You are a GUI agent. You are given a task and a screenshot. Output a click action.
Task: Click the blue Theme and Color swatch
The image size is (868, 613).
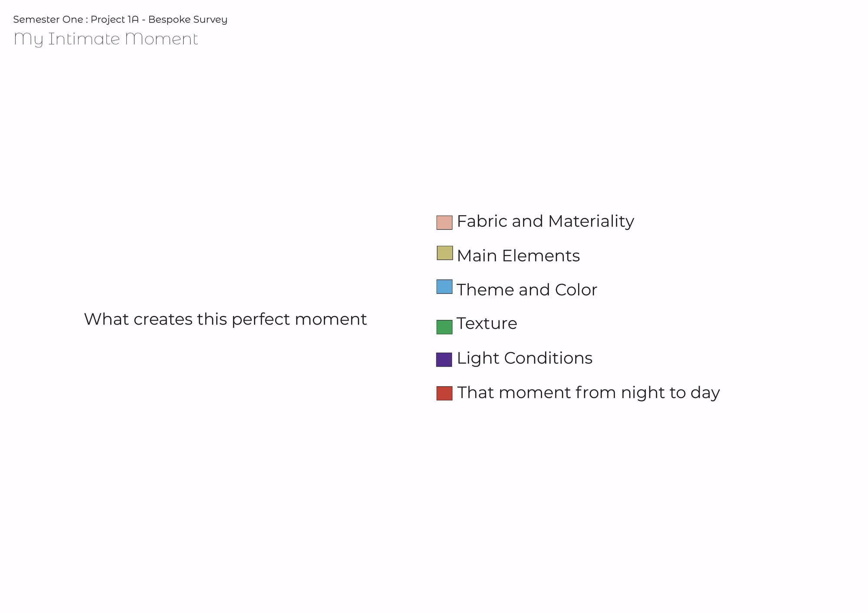(444, 287)
